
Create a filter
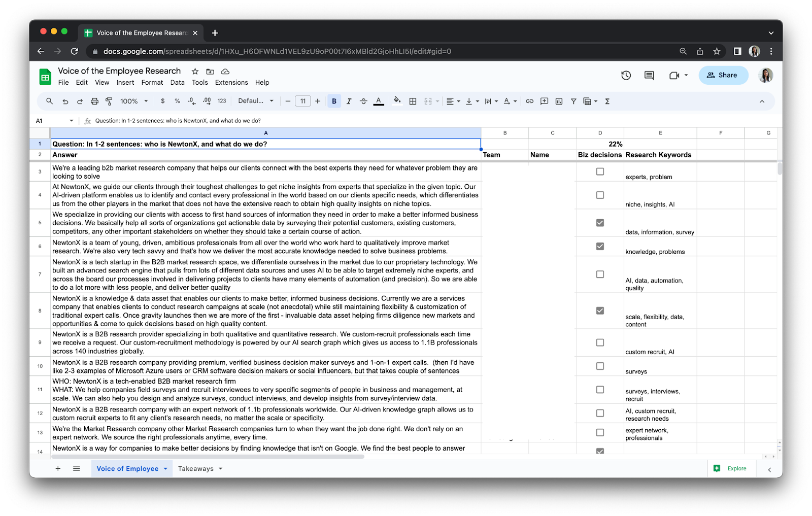coord(573,101)
